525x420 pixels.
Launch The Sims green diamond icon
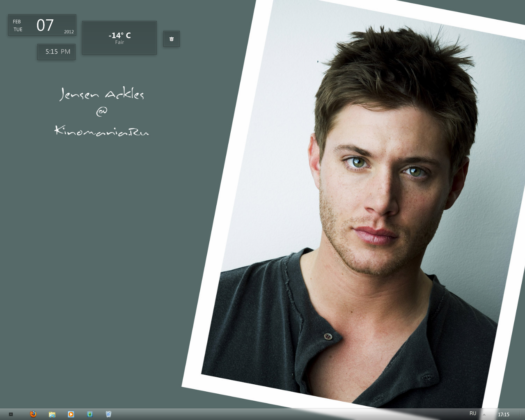coord(90,414)
